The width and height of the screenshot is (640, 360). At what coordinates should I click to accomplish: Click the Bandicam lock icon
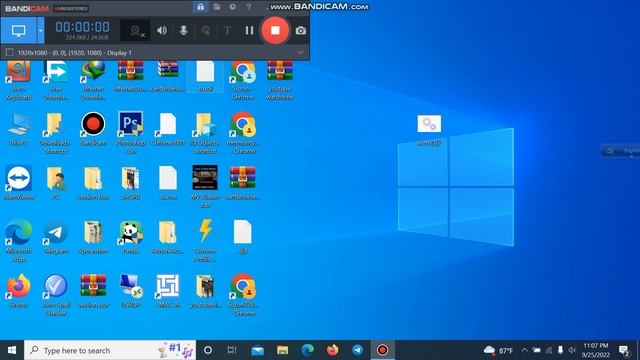200,7
